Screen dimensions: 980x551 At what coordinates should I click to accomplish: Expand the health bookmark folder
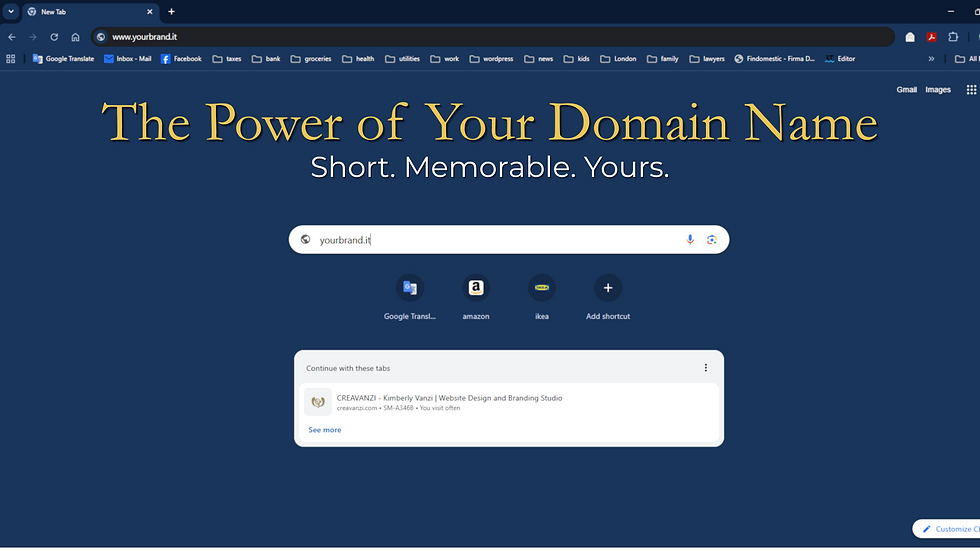(358, 59)
